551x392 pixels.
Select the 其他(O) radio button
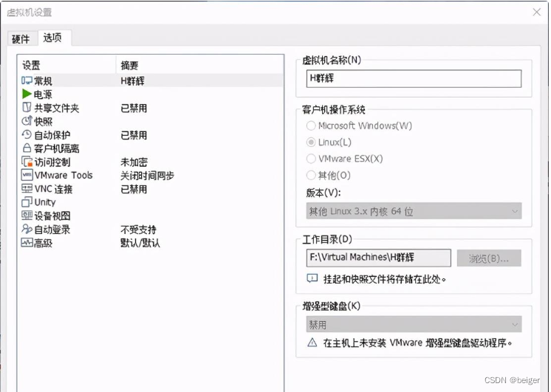point(311,175)
